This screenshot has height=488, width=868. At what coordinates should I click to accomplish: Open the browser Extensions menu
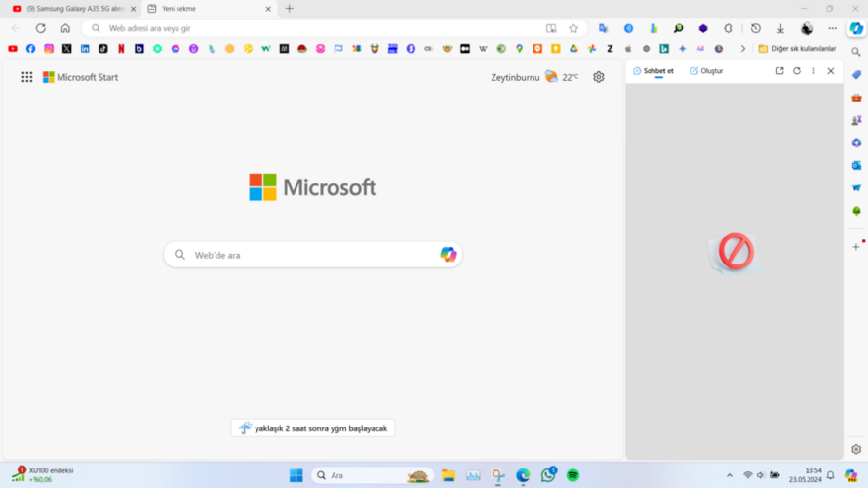coord(729,29)
